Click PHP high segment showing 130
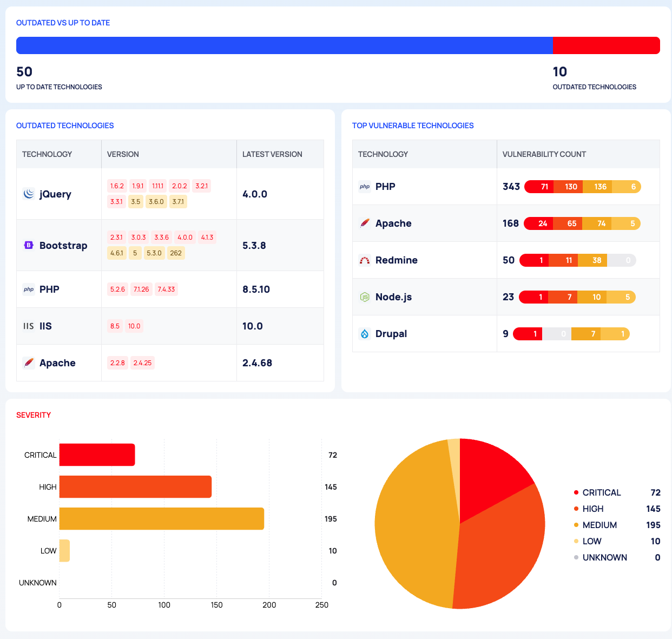This screenshot has width=672, height=639. [x=569, y=187]
